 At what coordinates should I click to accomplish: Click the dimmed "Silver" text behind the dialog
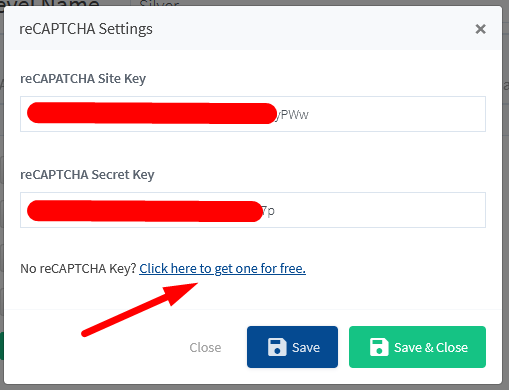159,3
